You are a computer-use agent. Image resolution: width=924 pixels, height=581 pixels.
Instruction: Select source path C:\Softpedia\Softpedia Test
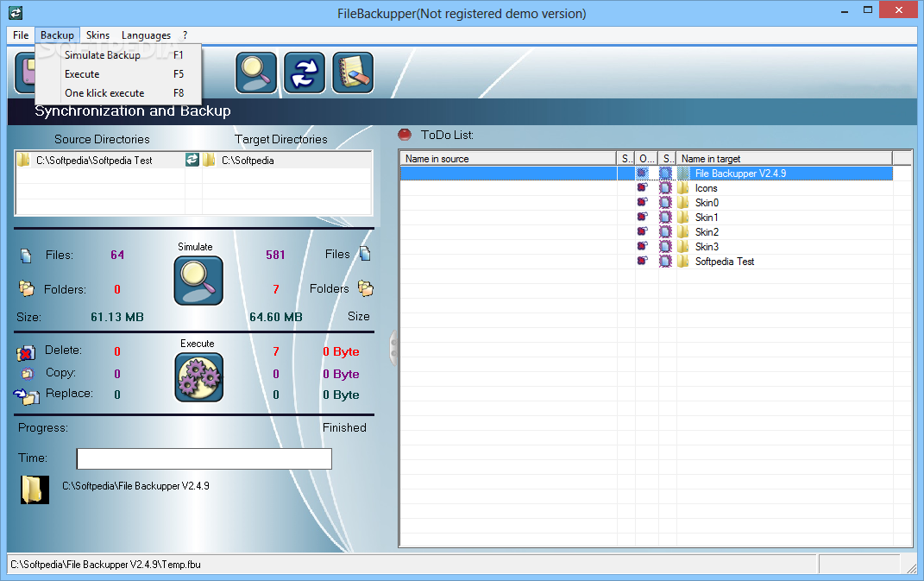click(94, 161)
